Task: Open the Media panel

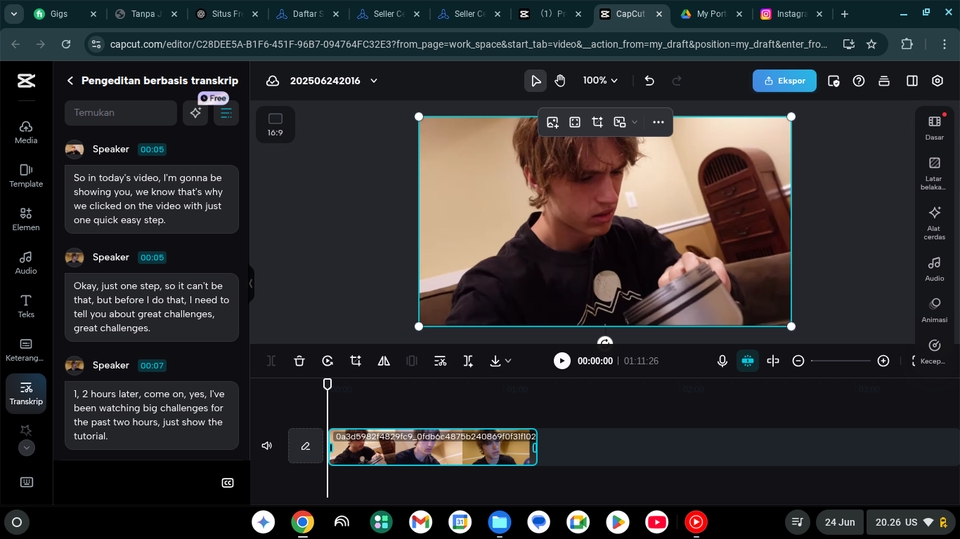Action: [26, 132]
